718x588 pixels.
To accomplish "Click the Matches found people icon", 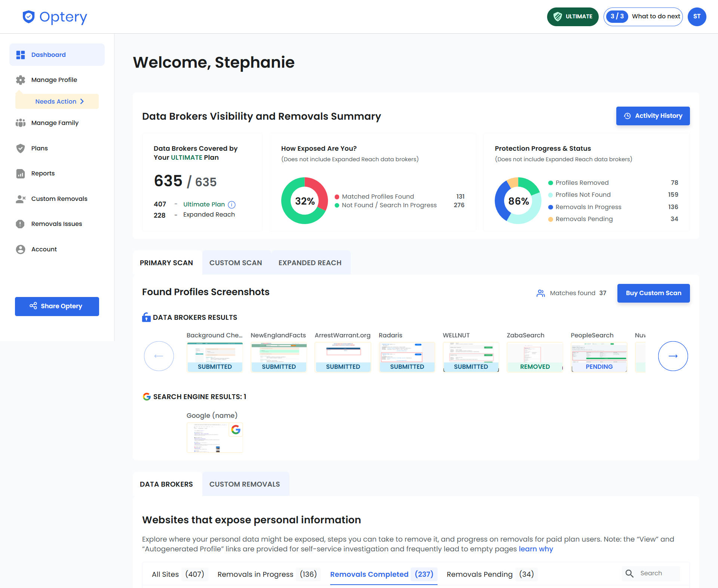I will point(541,293).
